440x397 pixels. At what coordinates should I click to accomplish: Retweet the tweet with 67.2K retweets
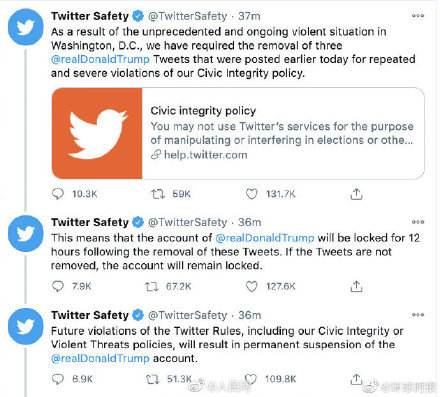click(x=152, y=286)
